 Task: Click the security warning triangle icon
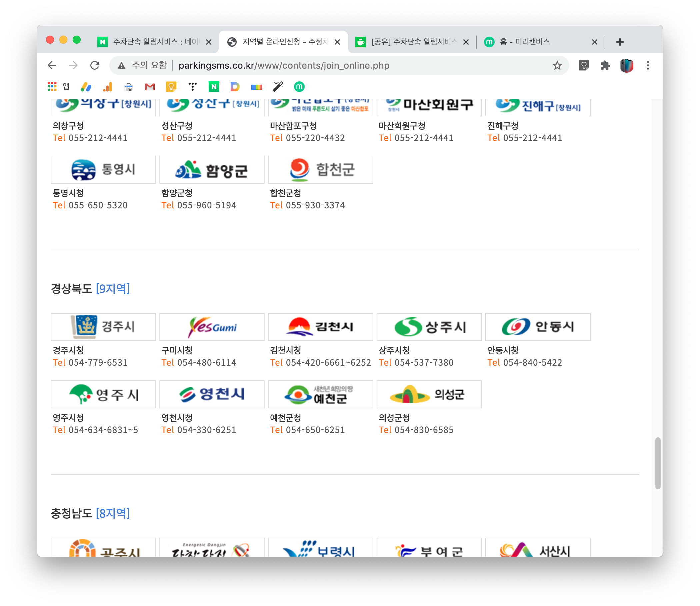click(x=121, y=66)
